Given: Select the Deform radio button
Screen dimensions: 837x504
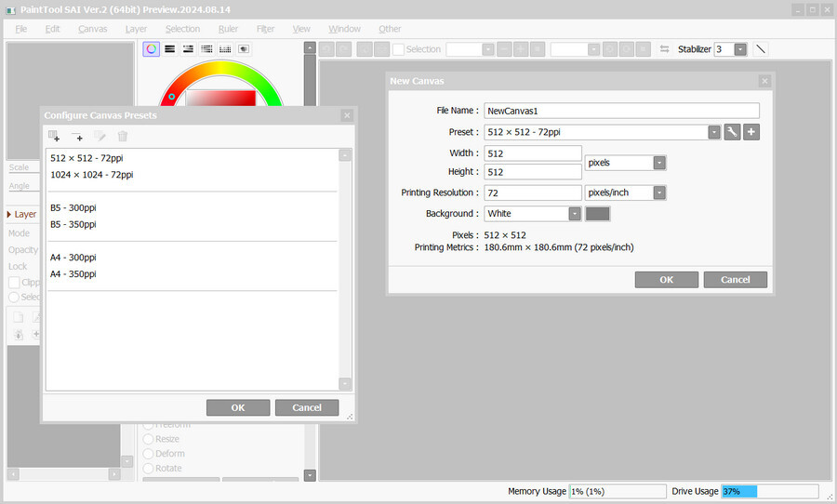Looking at the screenshot, I should 148,454.
